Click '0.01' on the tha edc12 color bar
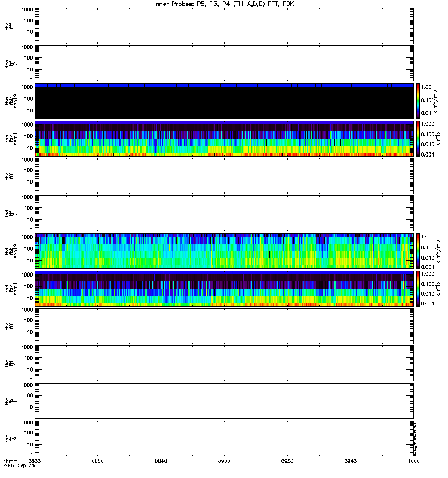Image resolution: width=448 pixels, height=478 pixels. coord(426,113)
